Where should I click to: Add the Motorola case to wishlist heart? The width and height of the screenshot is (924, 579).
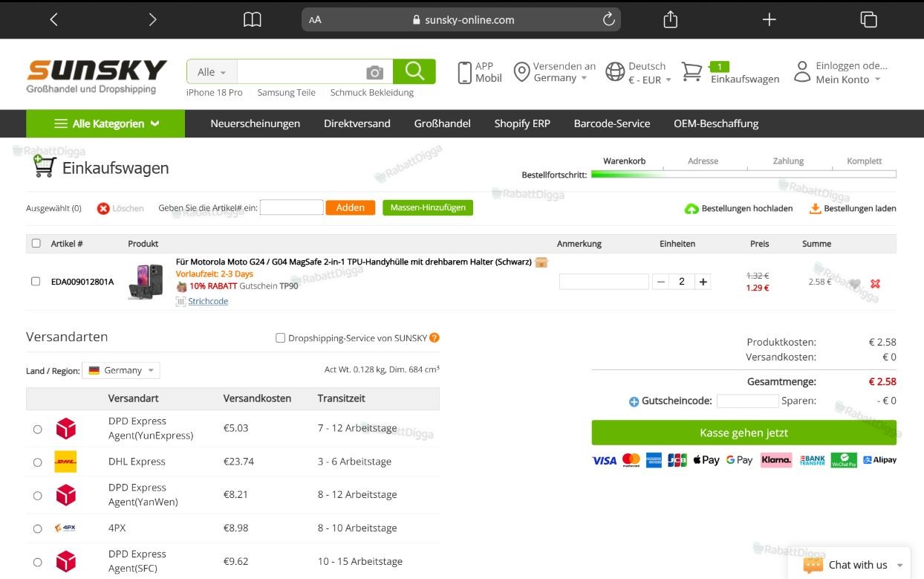coord(855,284)
